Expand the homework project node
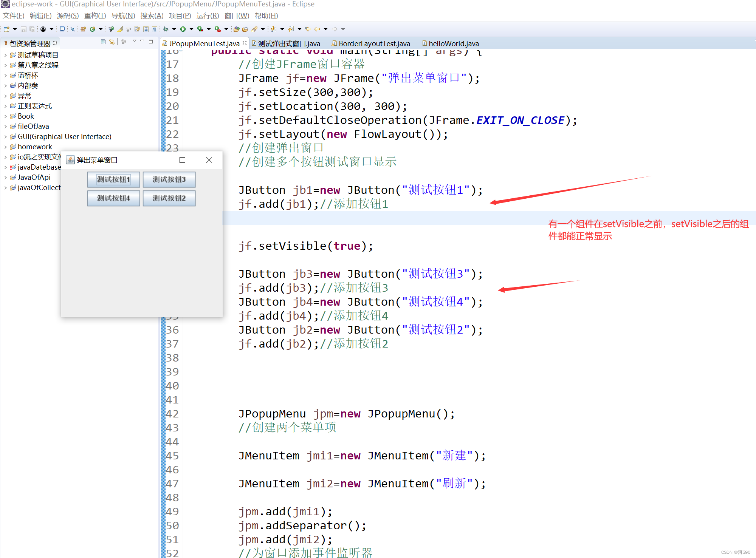The image size is (756, 558). (x=5, y=147)
